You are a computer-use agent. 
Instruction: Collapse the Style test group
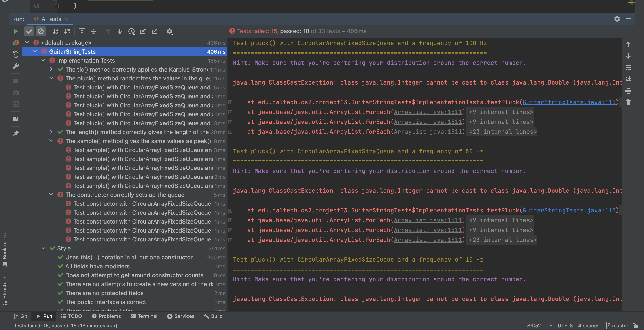pos(43,248)
